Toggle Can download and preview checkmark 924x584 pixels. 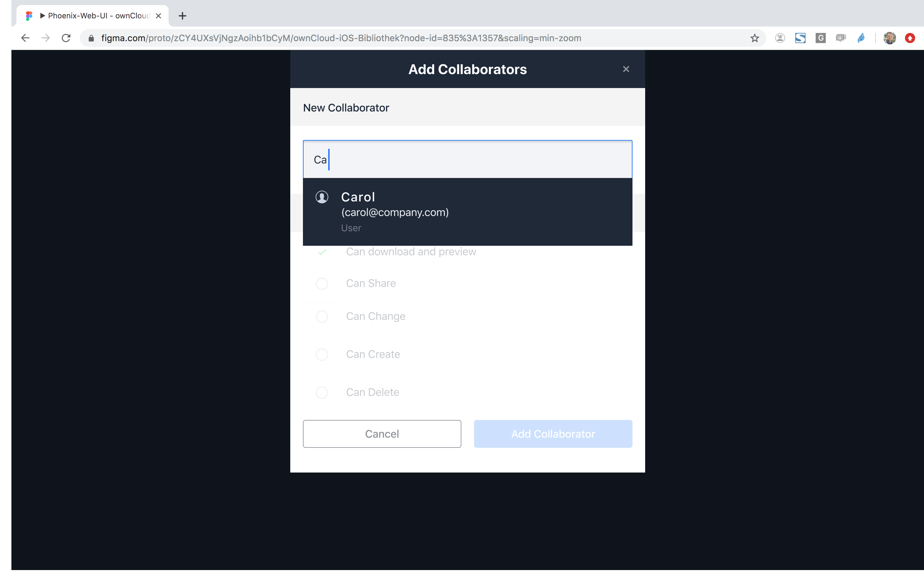(322, 252)
